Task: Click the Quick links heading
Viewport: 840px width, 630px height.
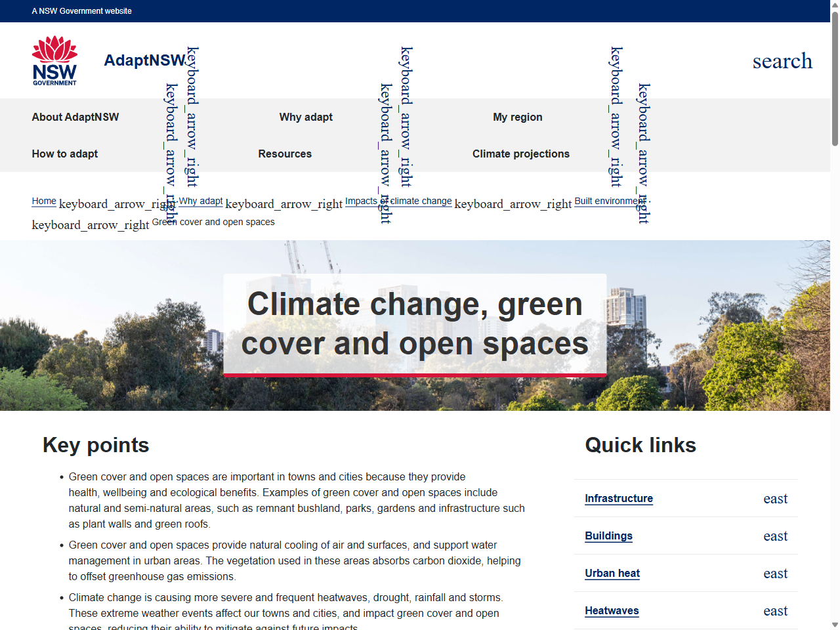Action: [x=640, y=445]
